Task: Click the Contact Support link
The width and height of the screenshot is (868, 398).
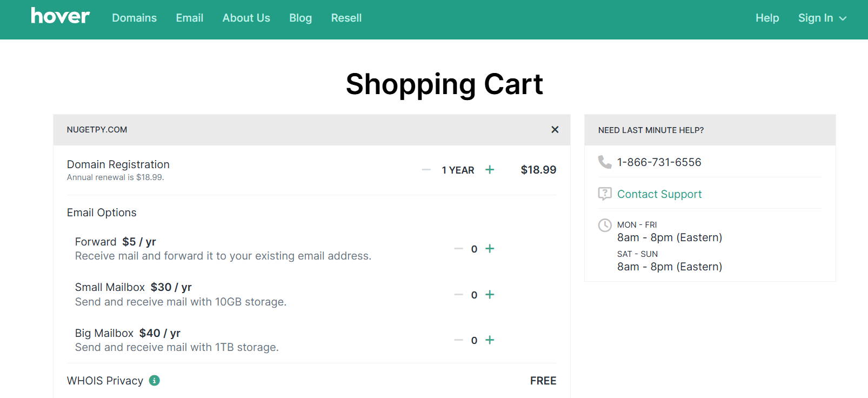Action: pos(659,194)
